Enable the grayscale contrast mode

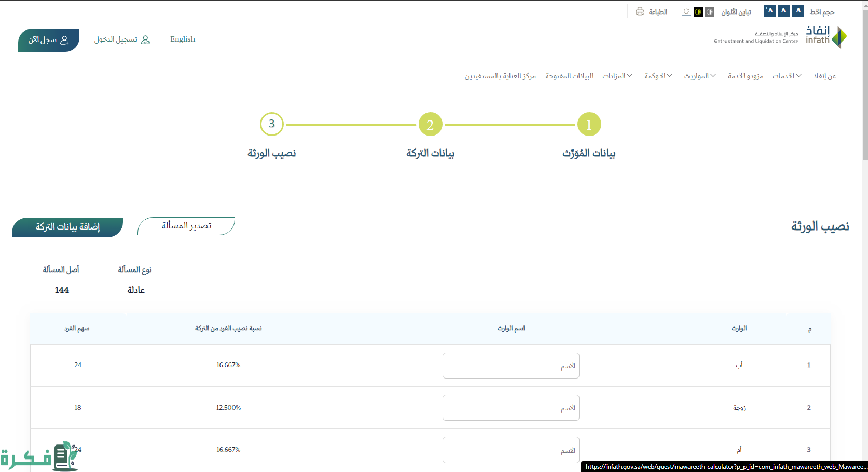[710, 11]
